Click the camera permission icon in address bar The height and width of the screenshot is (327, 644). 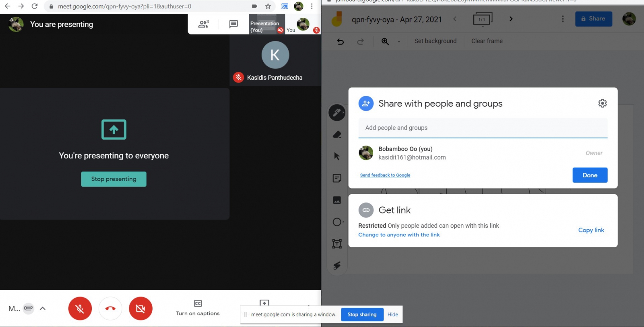click(254, 6)
